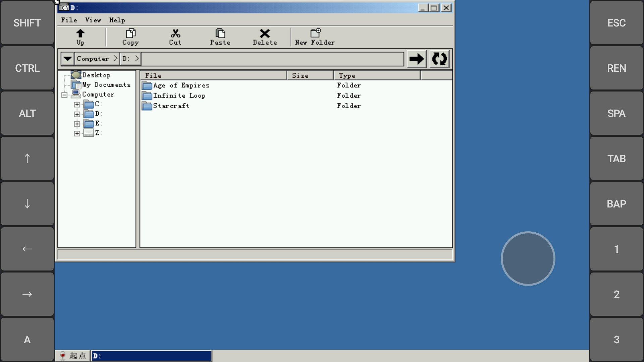Tap the CTRL overlay key
Image resolution: width=644 pixels, height=362 pixels.
point(27,68)
